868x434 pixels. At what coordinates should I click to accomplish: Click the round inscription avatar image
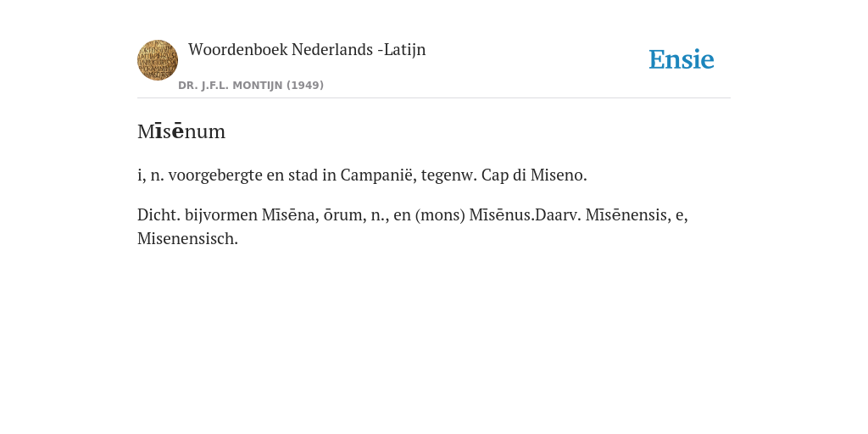tap(158, 60)
